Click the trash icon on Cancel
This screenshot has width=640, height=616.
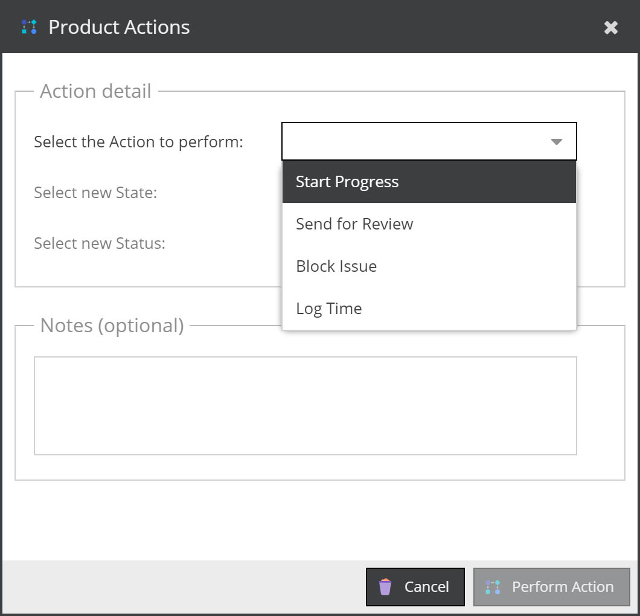coord(385,587)
